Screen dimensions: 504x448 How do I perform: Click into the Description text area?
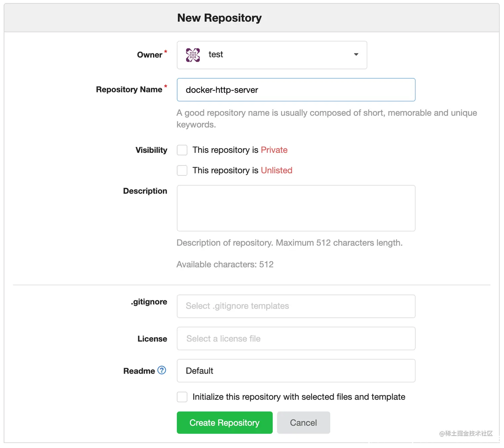296,208
